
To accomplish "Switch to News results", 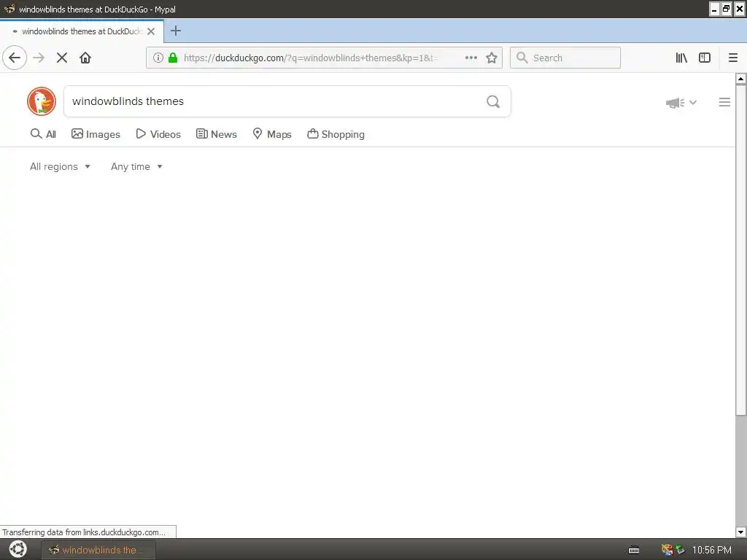I will [216, 134].
